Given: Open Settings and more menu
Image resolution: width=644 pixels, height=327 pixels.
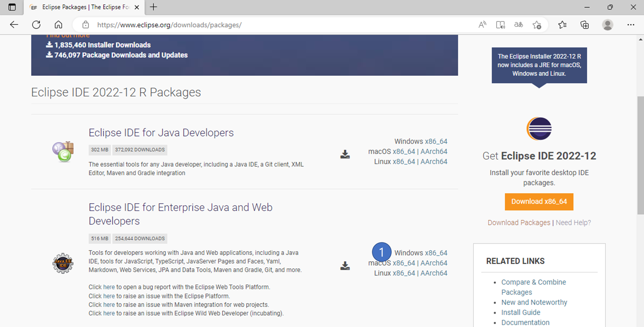Looking at the screenshot, I should pyautogui.click(x=631, y=25).
